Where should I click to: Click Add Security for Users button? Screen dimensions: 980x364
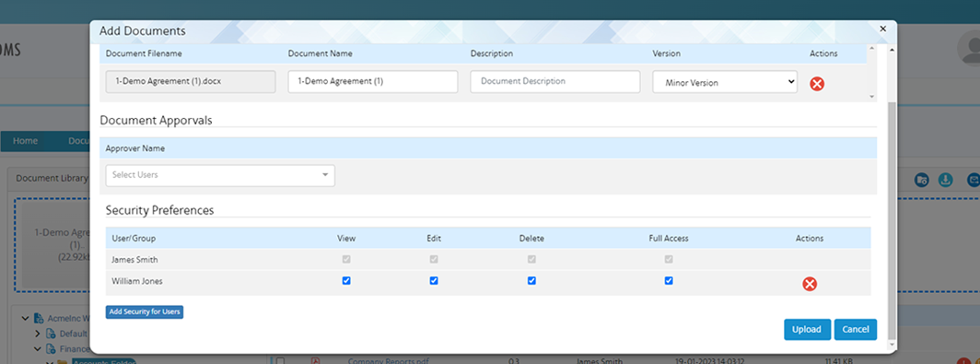(x=145, y=311)
